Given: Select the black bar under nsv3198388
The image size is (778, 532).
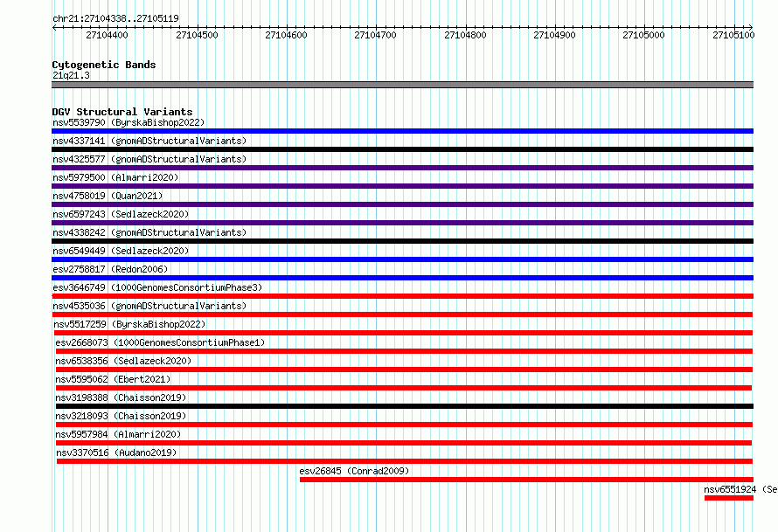Looking at the screenshot, I should pos(405,406).
